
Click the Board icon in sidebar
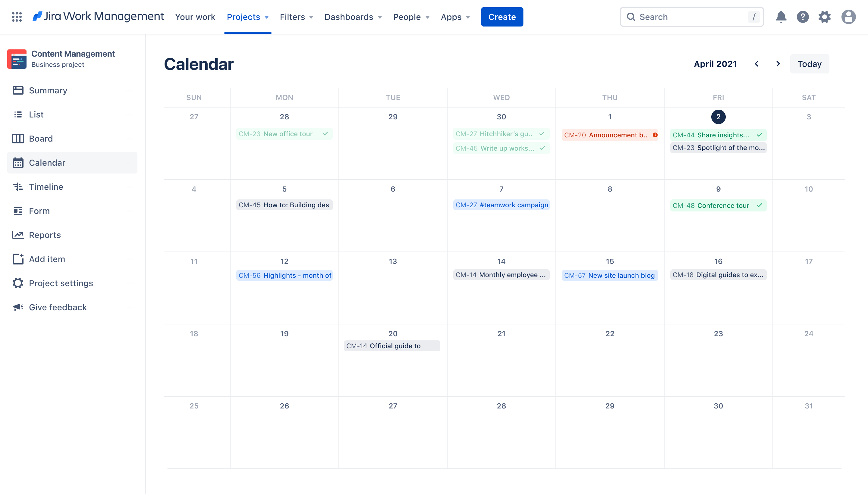(18, 138)
